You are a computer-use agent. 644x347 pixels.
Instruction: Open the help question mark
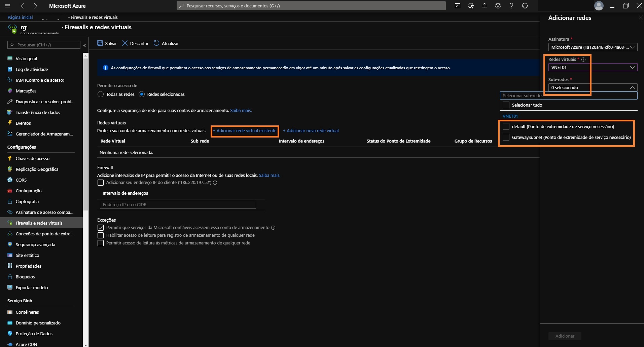511,6
